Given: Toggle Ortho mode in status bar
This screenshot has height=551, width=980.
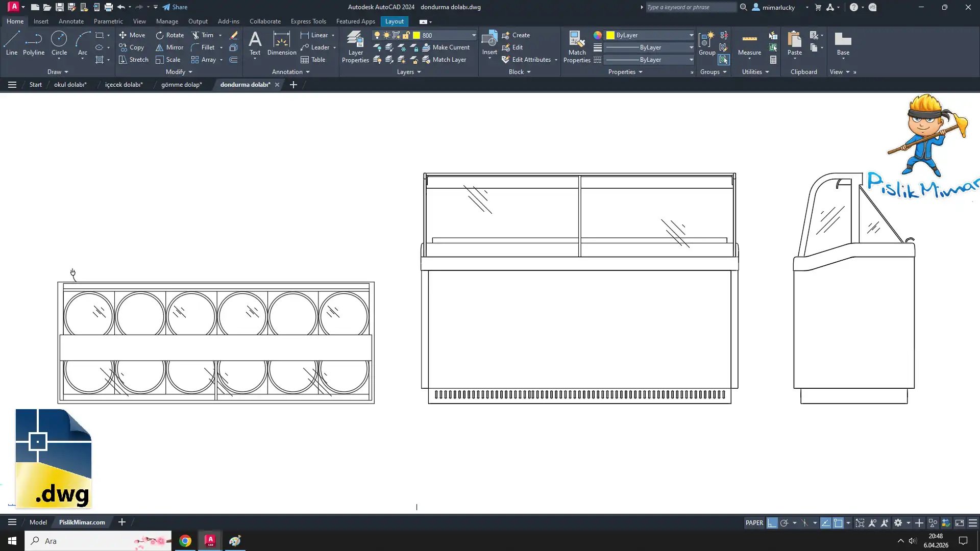Looking at the screenshot, I should tap(772, 523).
